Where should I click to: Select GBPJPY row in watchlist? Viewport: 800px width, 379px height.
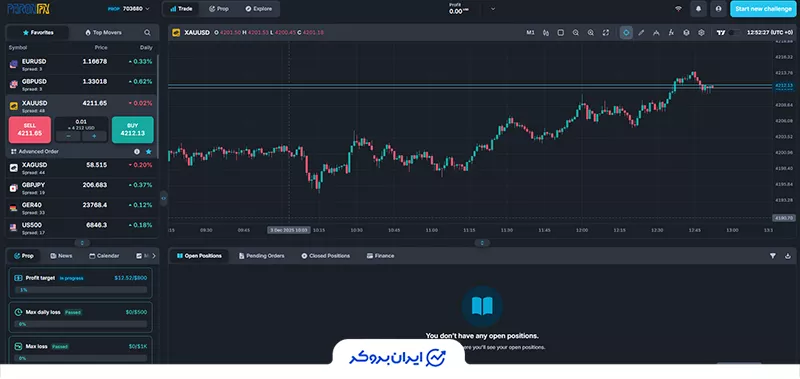coord(81,188)
